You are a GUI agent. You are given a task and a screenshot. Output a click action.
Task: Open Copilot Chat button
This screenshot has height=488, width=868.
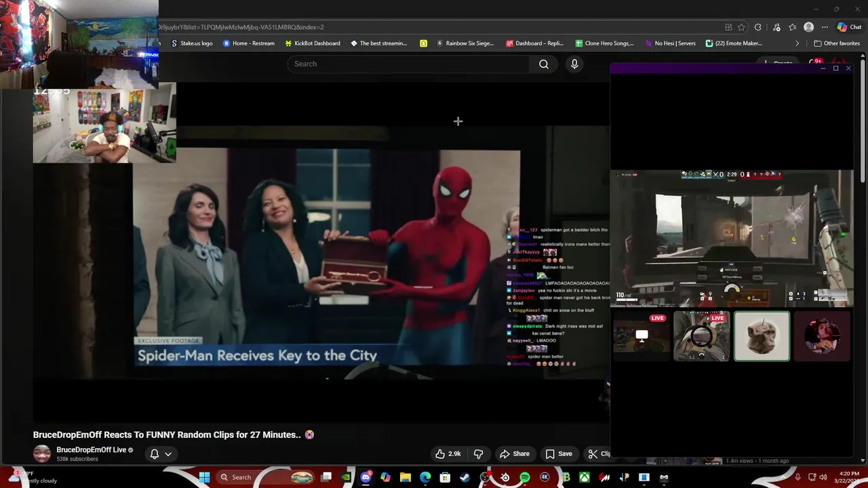point(849,27)
